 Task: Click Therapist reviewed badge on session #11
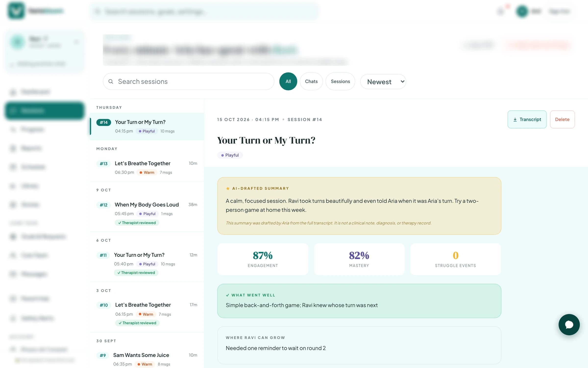[136, 273]
